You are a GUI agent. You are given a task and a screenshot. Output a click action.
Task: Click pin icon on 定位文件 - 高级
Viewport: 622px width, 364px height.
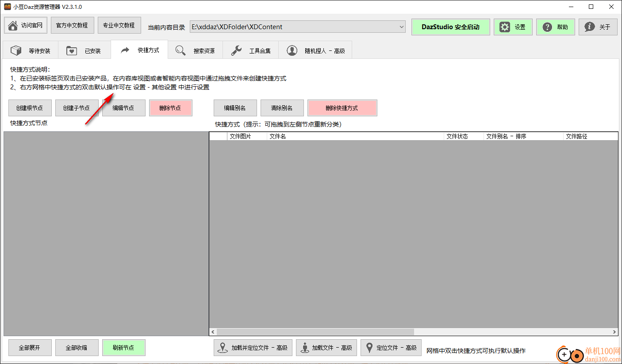point(369,348)
